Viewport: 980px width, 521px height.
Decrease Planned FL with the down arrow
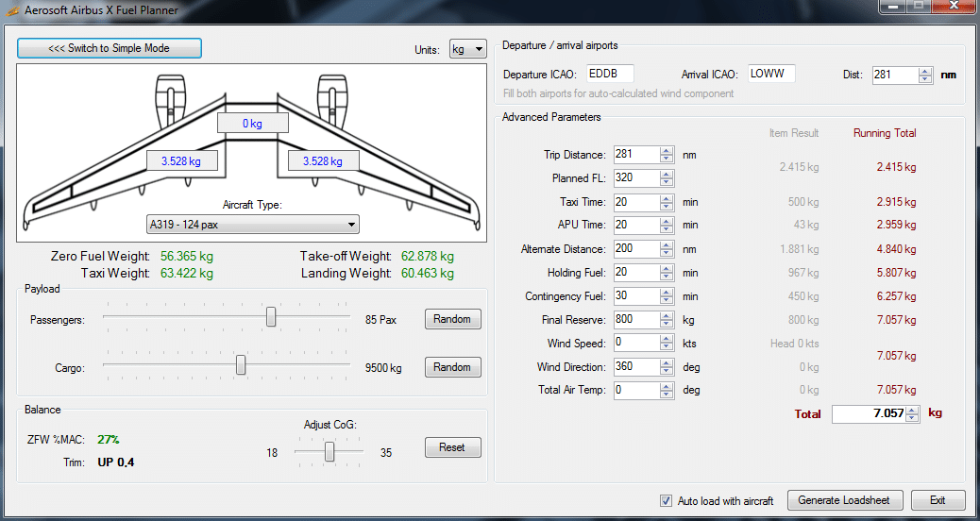(x=667, y=182)
